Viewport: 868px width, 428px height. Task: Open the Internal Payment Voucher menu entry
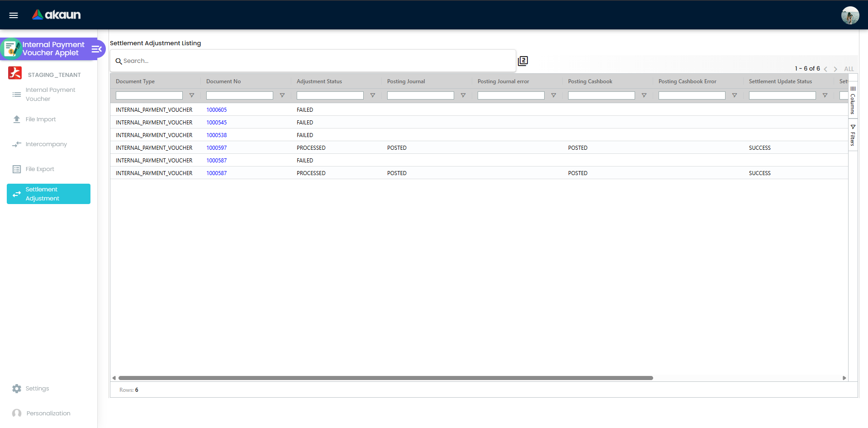pos(51,94)
